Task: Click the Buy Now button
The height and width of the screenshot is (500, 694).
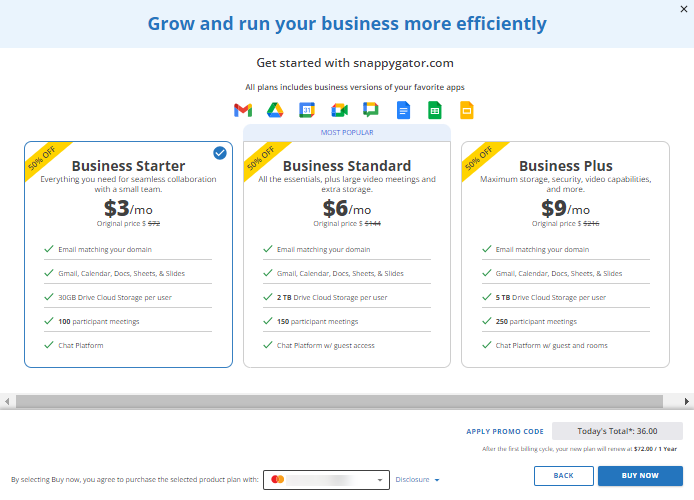Action: (640, 476)
